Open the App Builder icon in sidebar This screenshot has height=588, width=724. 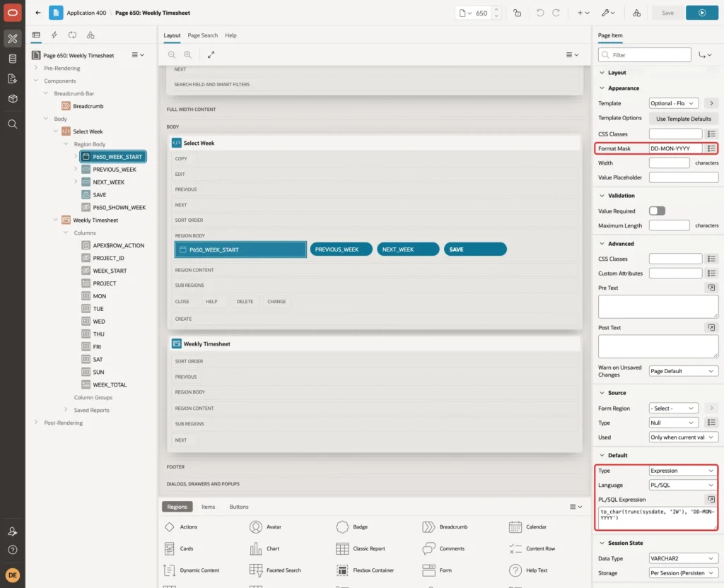[13, 39]
